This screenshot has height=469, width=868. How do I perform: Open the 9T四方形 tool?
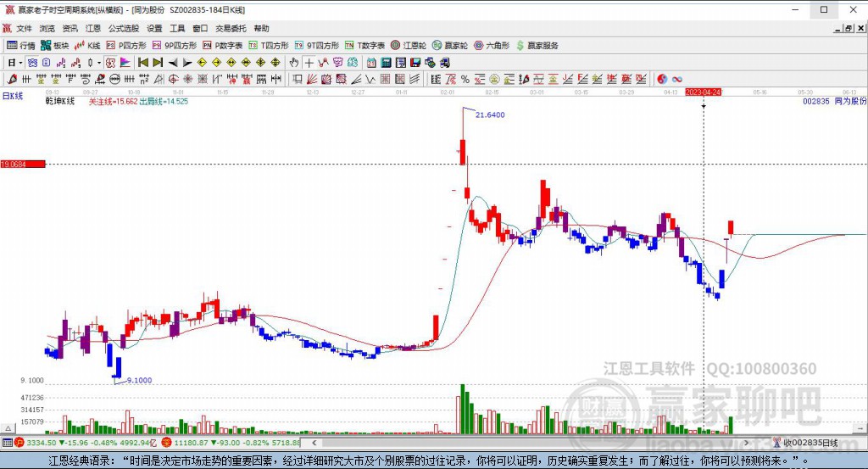[317, 46]
